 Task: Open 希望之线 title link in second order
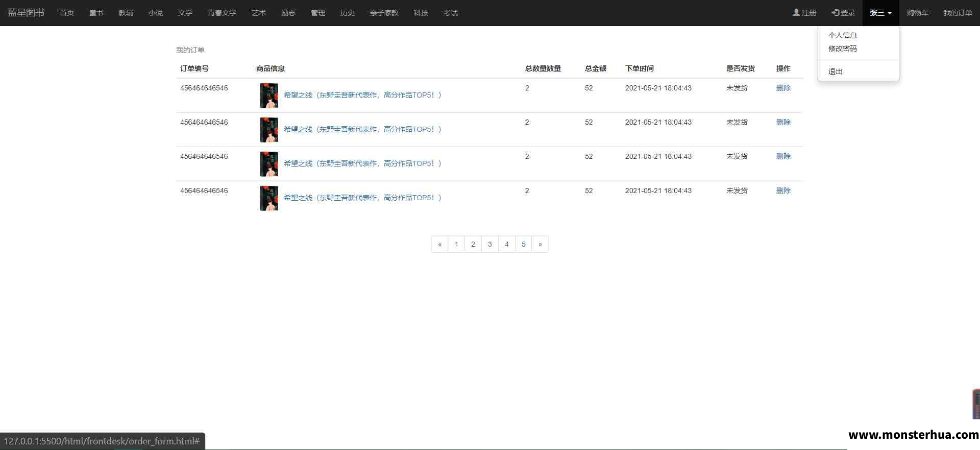pyautogui.click(x=362, y=129)
